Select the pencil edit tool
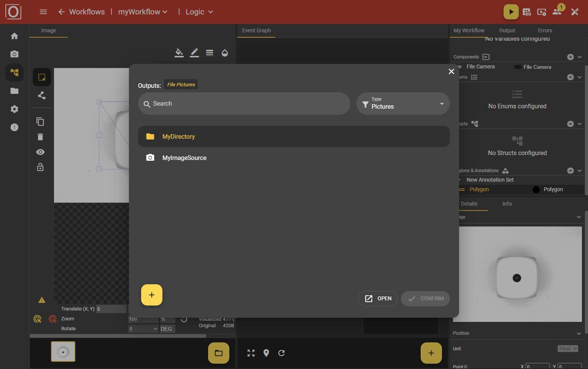Viewport: 588px width, 369px height. [194, 52]
